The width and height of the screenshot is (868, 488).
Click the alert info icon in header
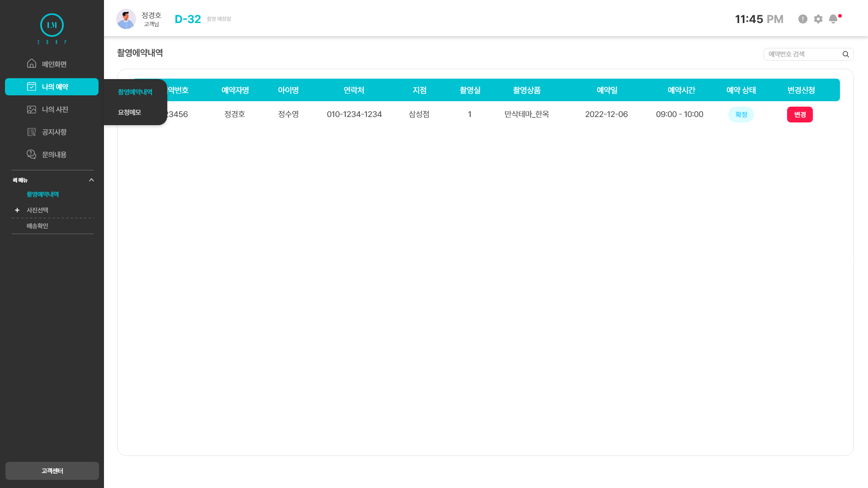pyautogui.click(x=803, y=19)
